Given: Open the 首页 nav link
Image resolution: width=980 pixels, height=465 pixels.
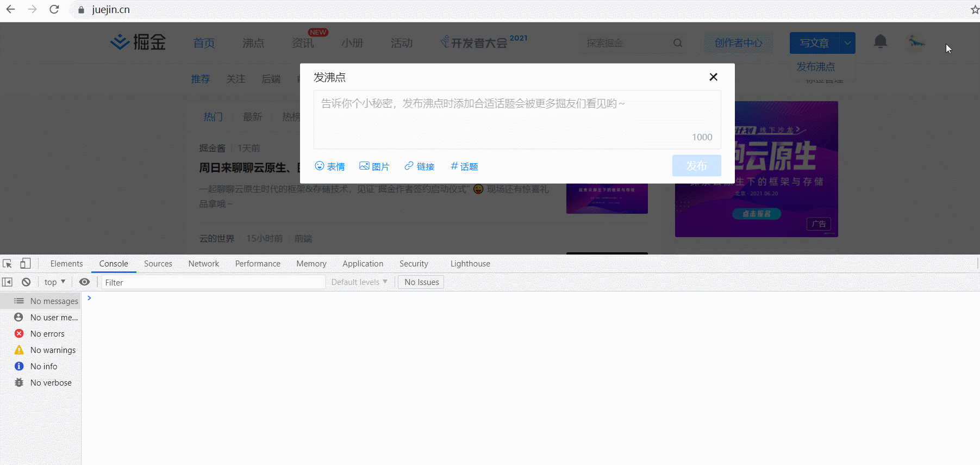Looking at the screenshot, I should point(204,43).
